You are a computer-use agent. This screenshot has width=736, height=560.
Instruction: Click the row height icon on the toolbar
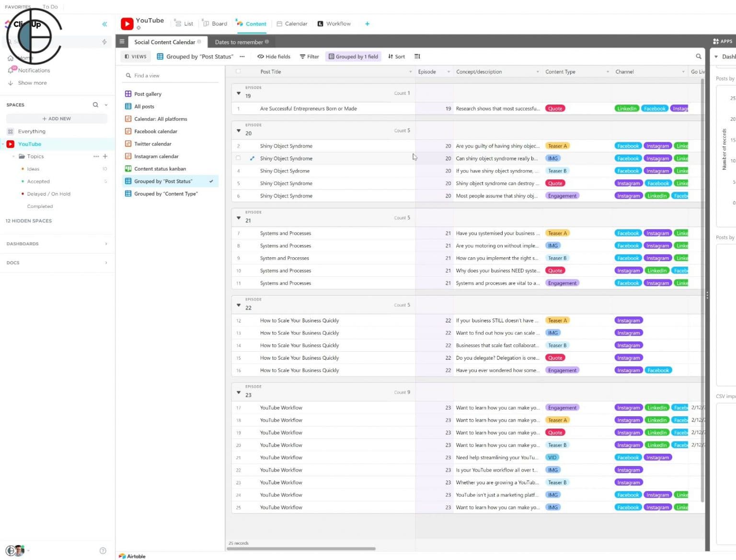pyautogui.click(x=417, y=56)
